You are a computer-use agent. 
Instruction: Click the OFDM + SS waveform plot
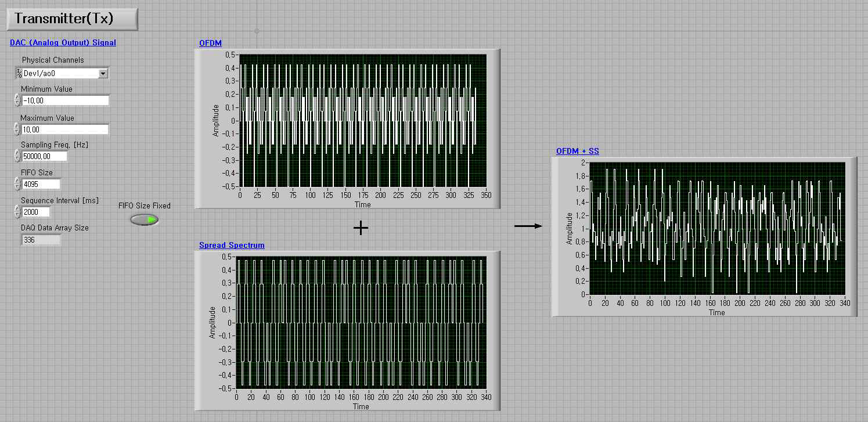tap(716, 229)
